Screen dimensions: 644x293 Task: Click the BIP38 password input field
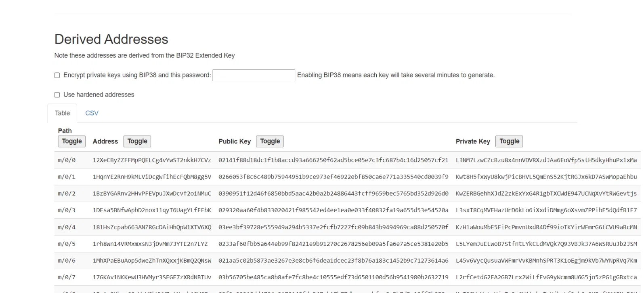(254, 75)
